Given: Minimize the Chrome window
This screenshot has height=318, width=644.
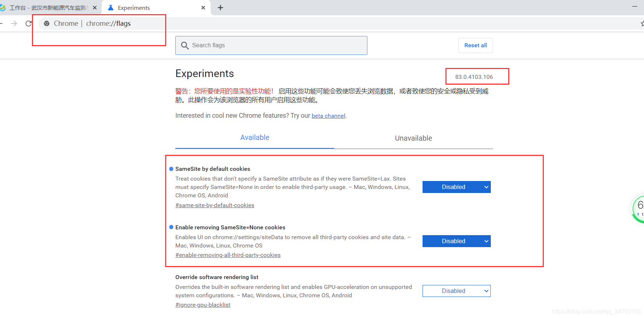Looking at the screenshot, I should [635, 7].
